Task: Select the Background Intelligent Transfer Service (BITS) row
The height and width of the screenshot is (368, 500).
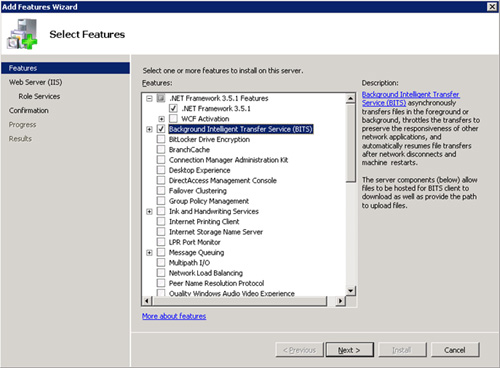Action: [241, 129]
